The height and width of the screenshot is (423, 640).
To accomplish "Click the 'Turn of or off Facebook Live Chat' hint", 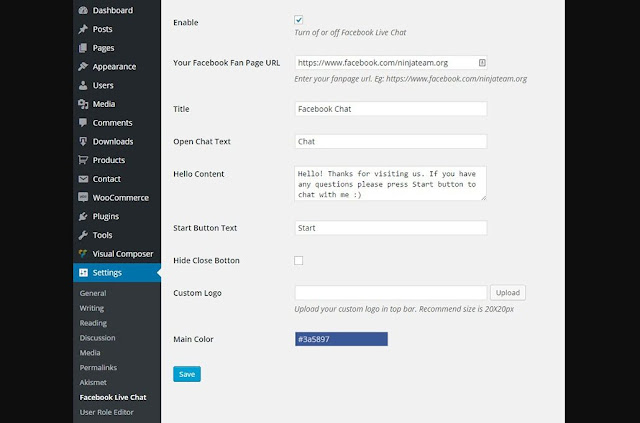I will click(x=350, y=33).
